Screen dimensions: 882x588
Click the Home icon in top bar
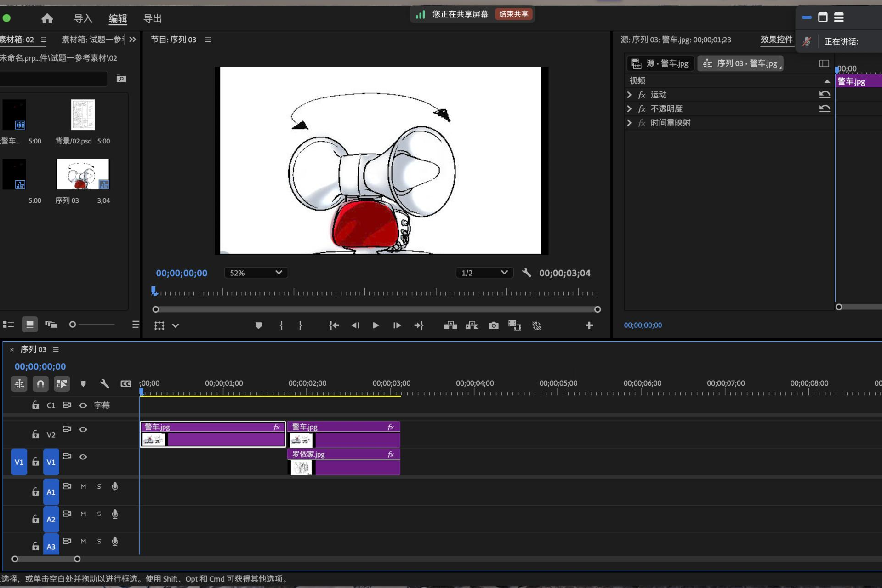click(x=47, y=18)
